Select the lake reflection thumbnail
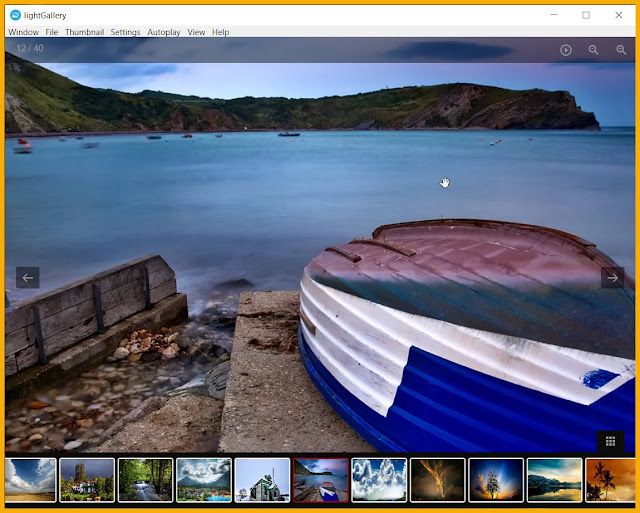 pyautogui.click(x=554, y=480)
